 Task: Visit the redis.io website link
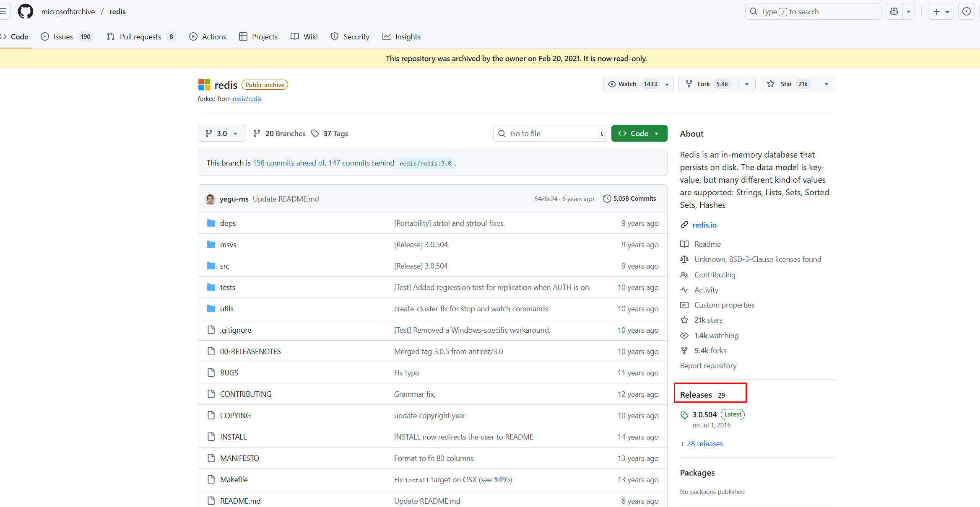click(x=704, y=225)
